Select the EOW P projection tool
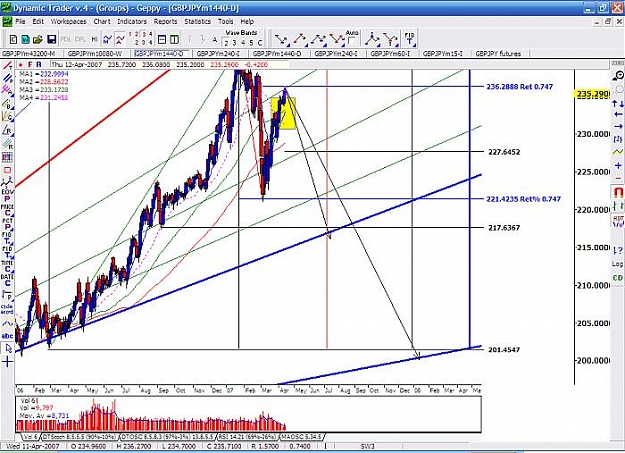The width and height of the screenshot is (625, 453). (x=7, y=195)
